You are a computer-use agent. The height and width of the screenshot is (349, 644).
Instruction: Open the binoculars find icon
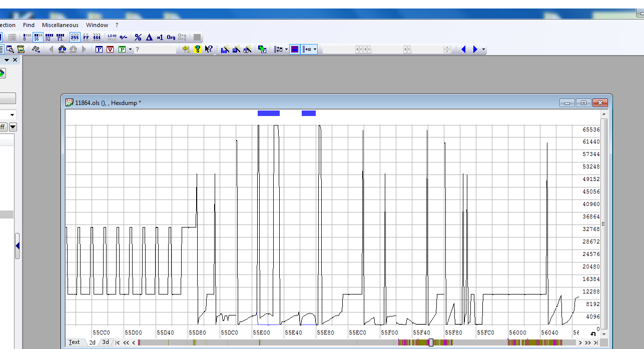[62, 49]
